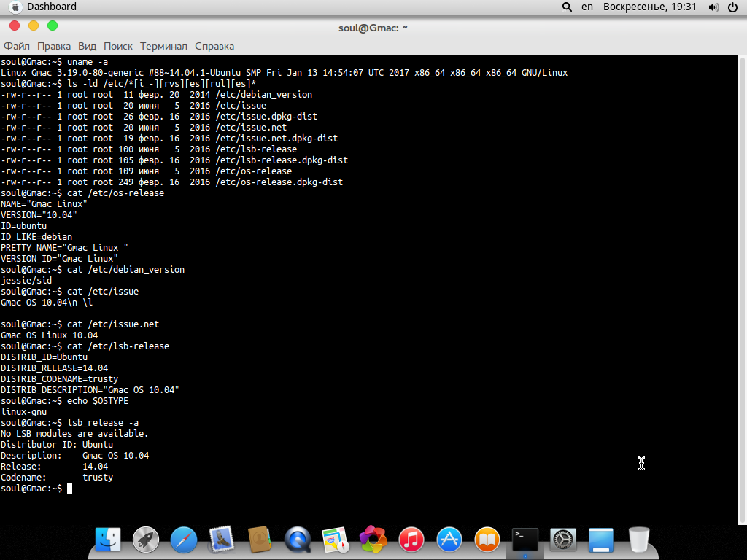Close the terminal with red button
This screenshot has height=560, width=747.
click(15, 26)
